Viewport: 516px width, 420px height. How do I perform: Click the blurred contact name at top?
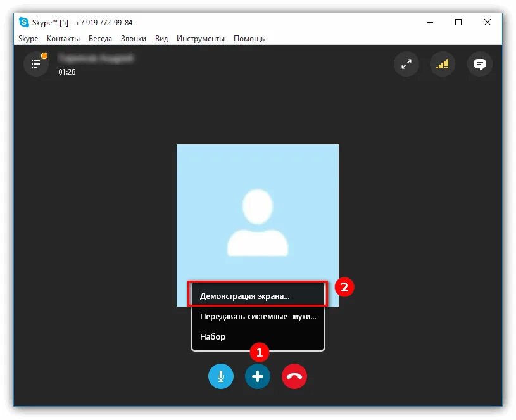(96, 58)
